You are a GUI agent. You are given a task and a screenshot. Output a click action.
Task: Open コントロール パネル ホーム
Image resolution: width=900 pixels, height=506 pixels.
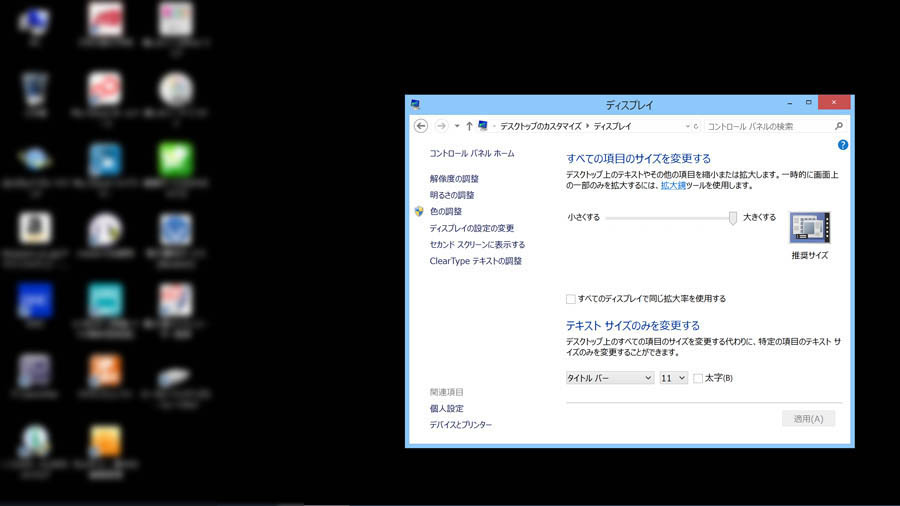click(x=472, y=154)
